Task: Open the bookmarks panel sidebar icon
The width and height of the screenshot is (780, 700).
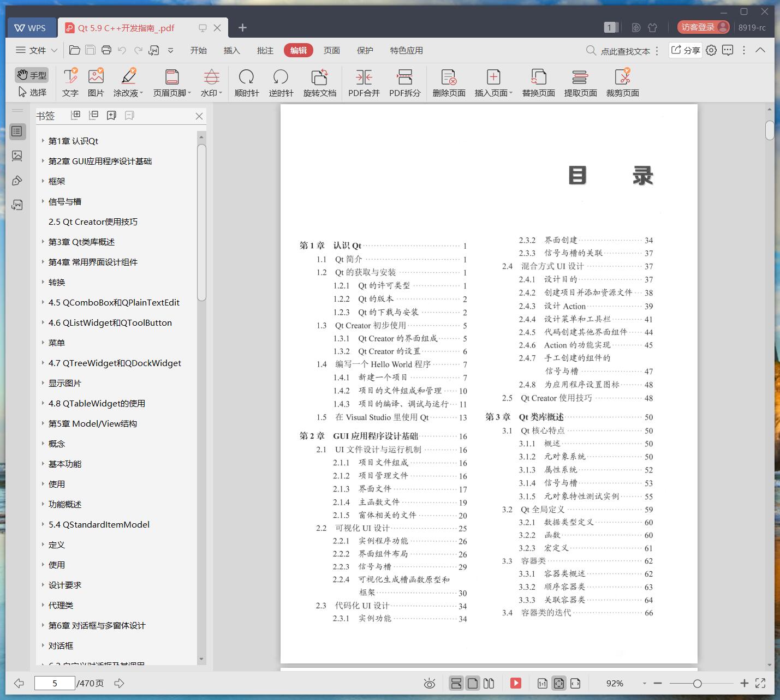Action: [17, 131]
